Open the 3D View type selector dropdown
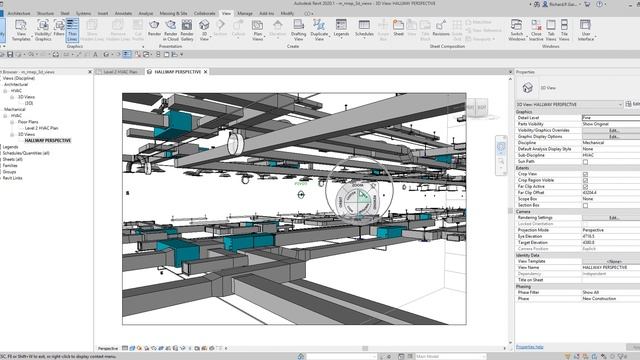Viewport: 640px width, 360px height. pyautogui.click(x=569, y=104)
